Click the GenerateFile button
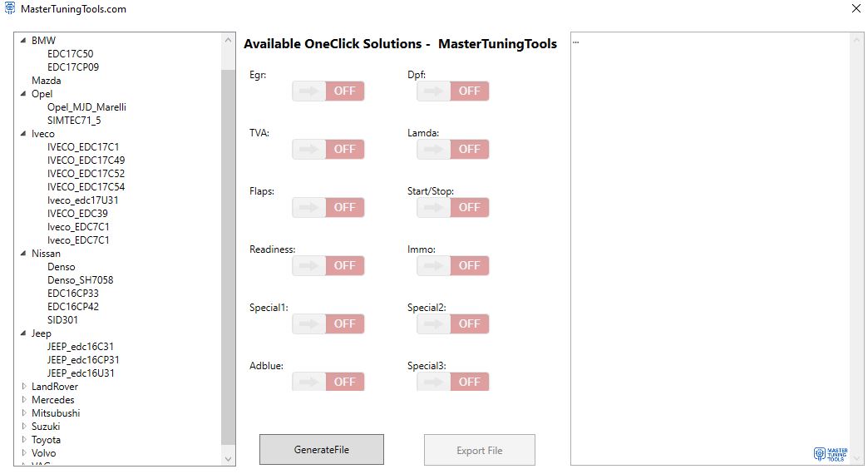This screenshot has width=868, height=474. click(322, 450)
